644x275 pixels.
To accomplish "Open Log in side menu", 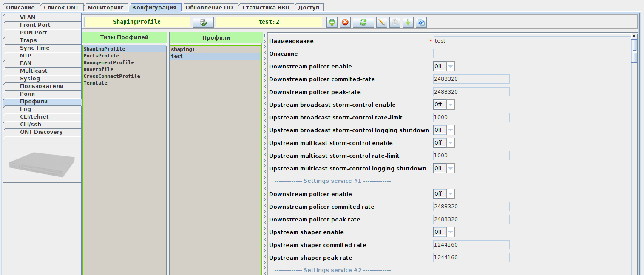I will click(x=42, y=109).
